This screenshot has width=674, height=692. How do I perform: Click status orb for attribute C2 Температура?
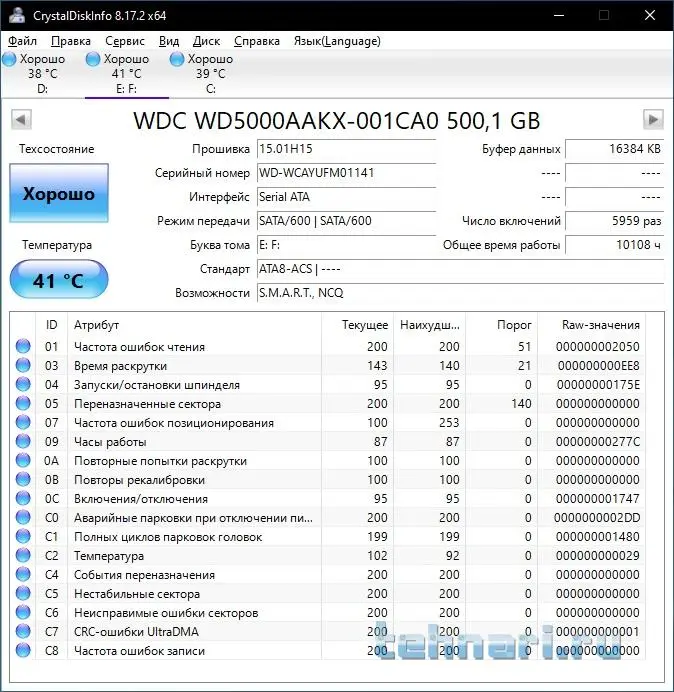[x=23, y=556]
